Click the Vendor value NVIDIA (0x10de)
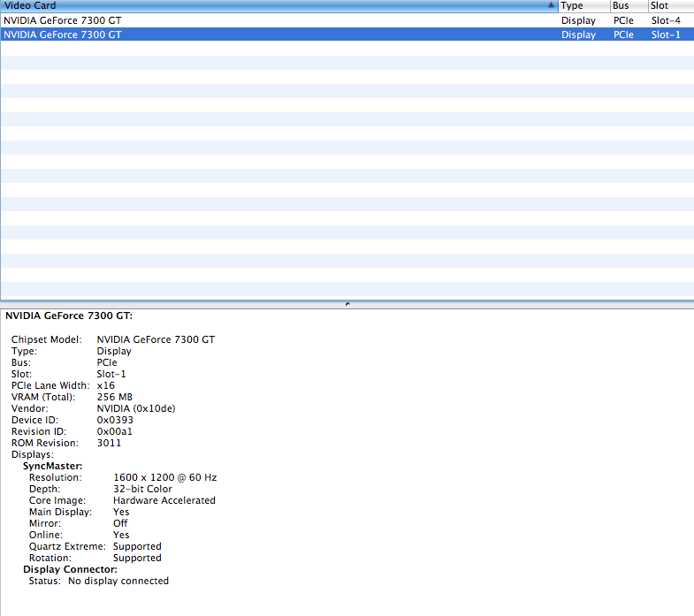Screen dimensions: 694x616 136,408
